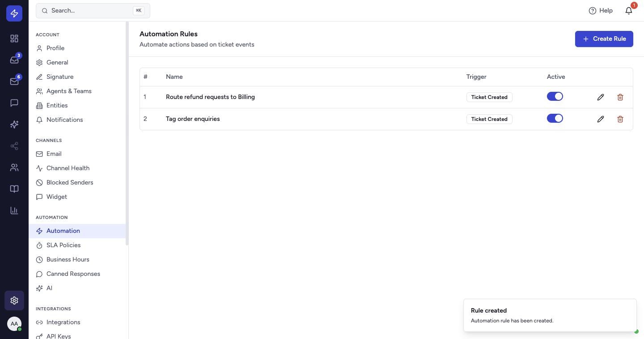644x339 pixels.
Task: Open the Email channel settings
Action: click(x=77, y=154)
